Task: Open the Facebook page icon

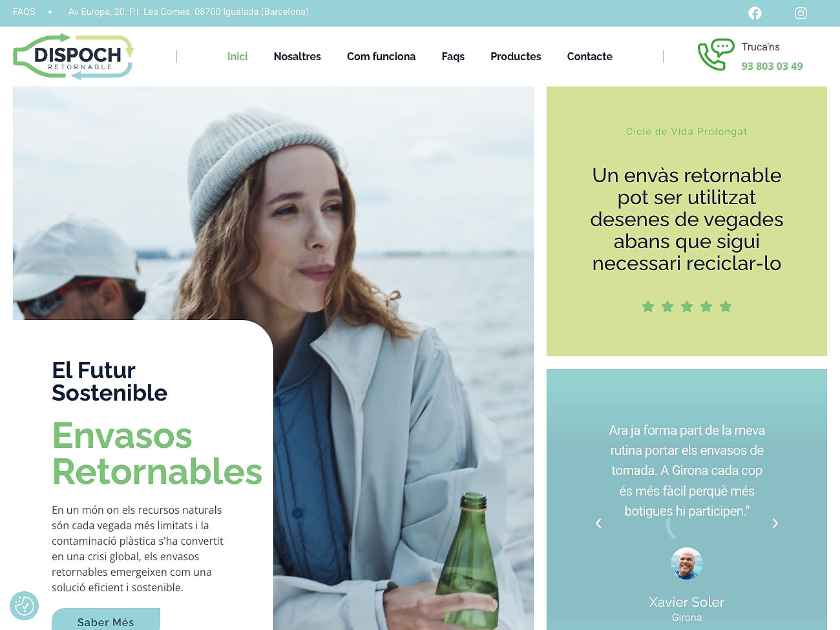Action: click(755, 13)
